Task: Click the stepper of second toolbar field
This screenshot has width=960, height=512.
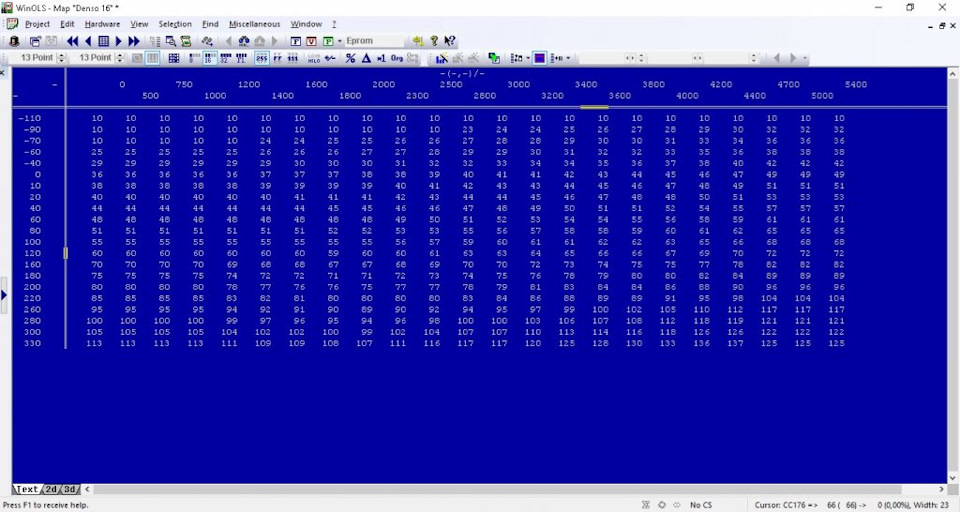Action: pos(754,58)
